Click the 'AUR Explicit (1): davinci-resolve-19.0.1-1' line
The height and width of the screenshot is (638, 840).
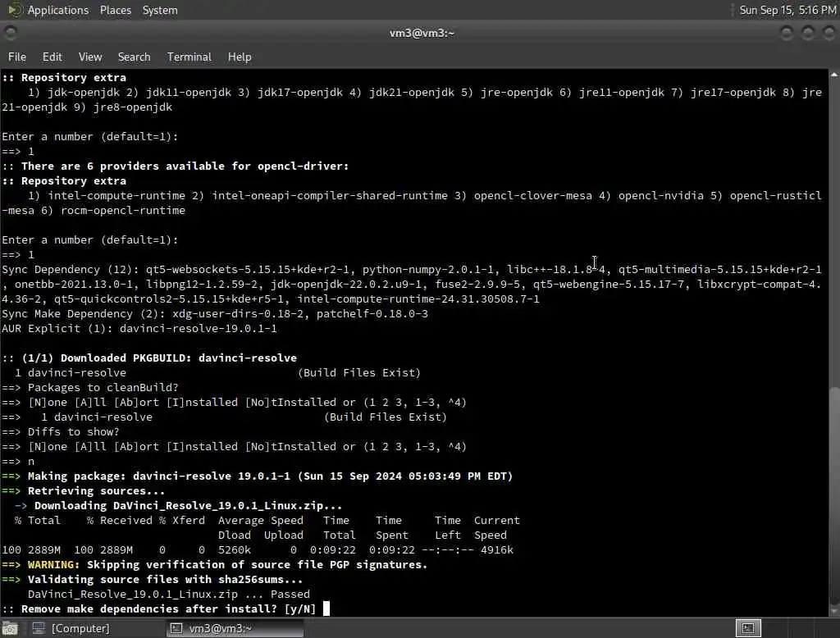(x=139, y=328)
